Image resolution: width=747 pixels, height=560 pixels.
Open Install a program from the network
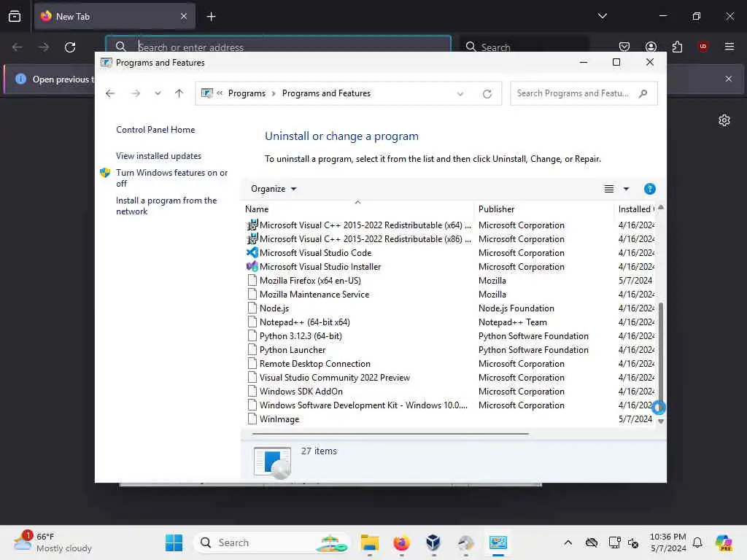click(166, 206)
